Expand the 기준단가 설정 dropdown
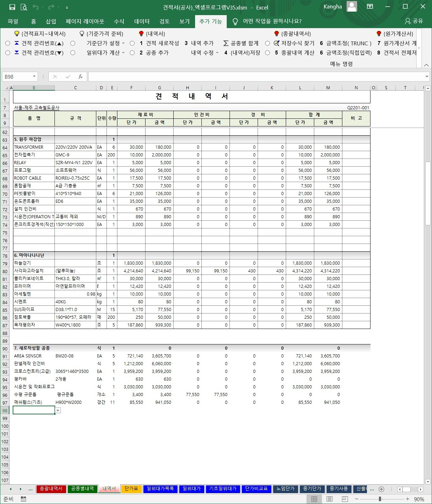Viewport: 432px width, 504px height. 123,43
